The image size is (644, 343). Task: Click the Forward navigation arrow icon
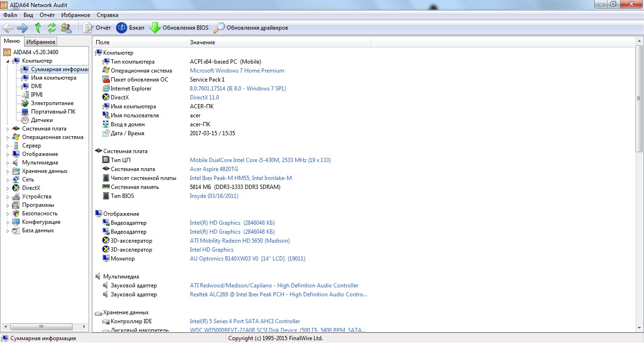(x=23, y=28)
